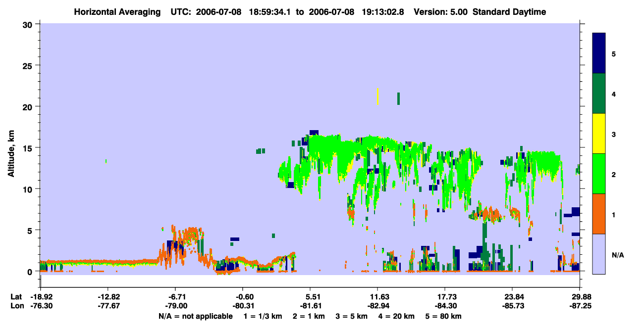Click legend text 'N/A = not applicable'
The height and width of the screenshot is (330, 644).
tap(195, 316)
